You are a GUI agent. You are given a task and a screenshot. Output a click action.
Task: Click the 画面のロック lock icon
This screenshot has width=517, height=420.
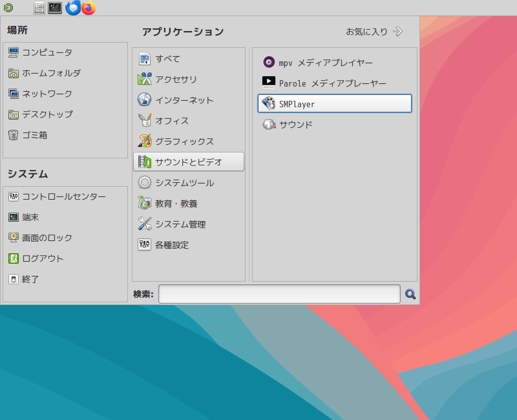click(x=14, y=238)
